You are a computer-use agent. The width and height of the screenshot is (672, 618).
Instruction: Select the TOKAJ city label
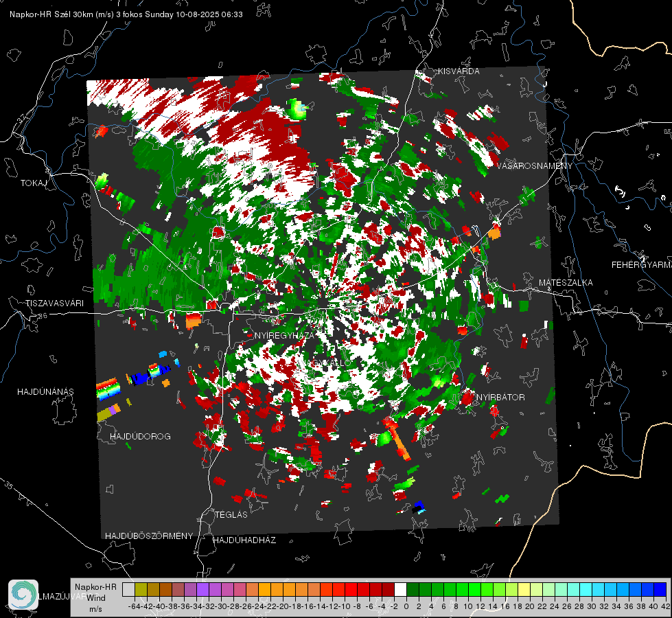click(x=34, y=183)
